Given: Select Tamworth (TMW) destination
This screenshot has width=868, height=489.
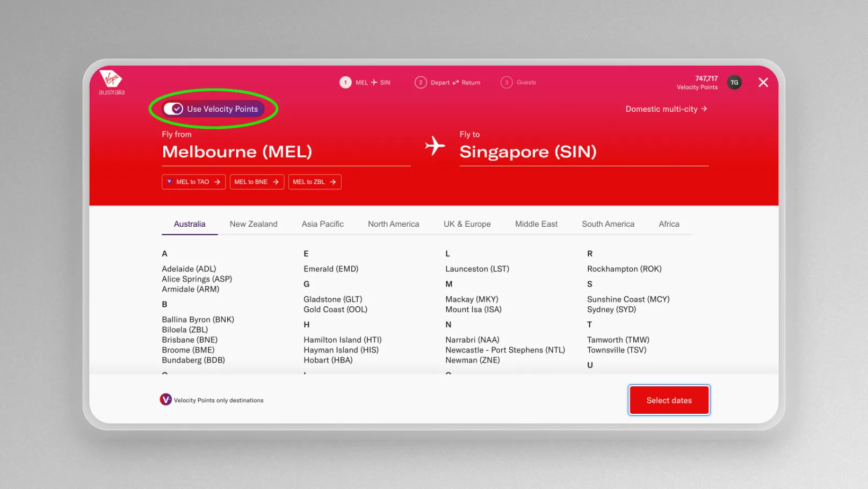Looking at the screenshot, I should (x=618, y=340).
